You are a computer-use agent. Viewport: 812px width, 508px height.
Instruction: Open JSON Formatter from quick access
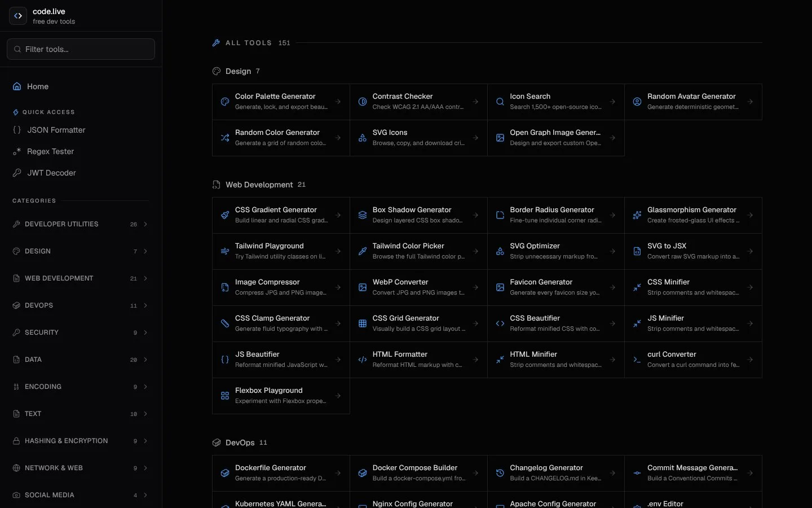81,130
